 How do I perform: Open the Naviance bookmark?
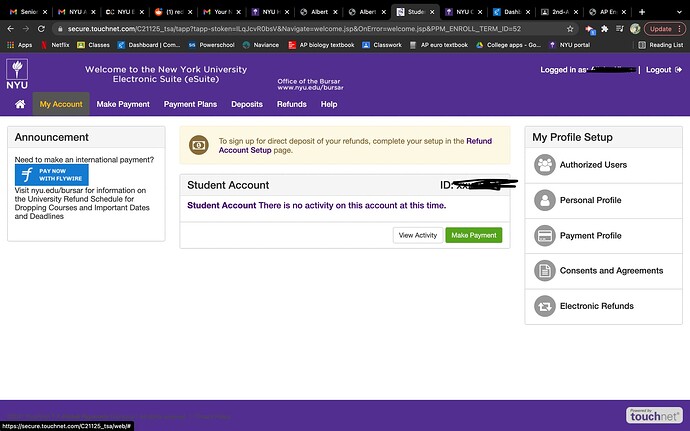pyautogui.click(x=261, y=44)
